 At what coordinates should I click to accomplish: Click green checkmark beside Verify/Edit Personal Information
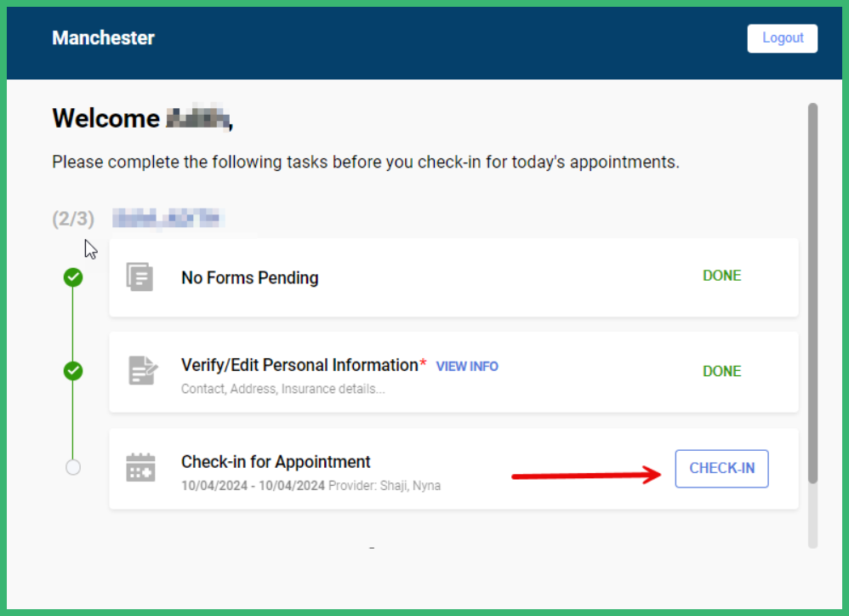73,371
